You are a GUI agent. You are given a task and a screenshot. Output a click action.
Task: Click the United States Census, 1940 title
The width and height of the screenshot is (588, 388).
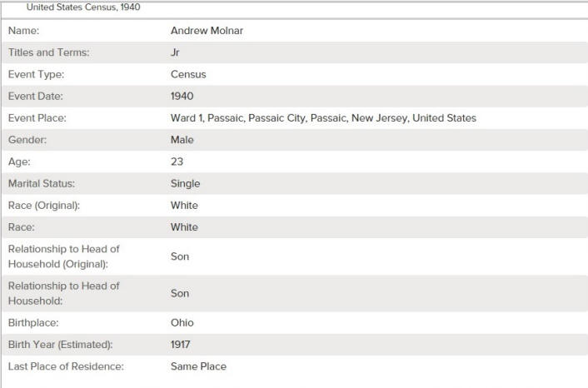[83, 7]
